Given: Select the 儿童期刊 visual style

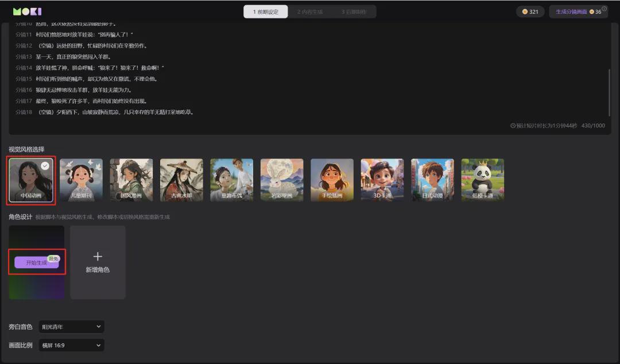Looking at the screenshot, I should tap(80, 179).
